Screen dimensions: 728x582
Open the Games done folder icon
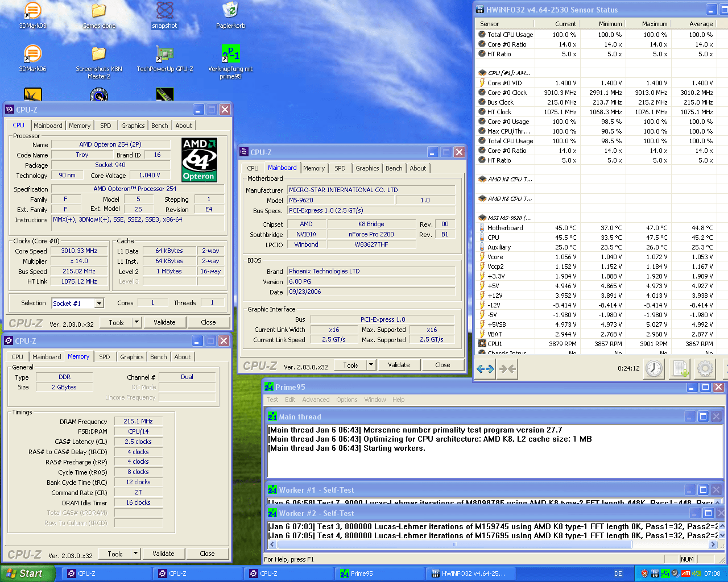point(98,15)
